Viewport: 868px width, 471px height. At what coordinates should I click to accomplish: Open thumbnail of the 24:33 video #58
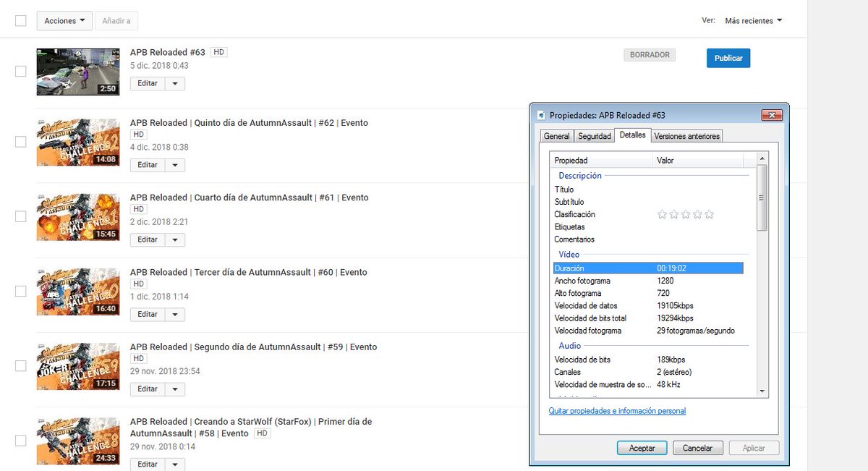click(78, 440)
